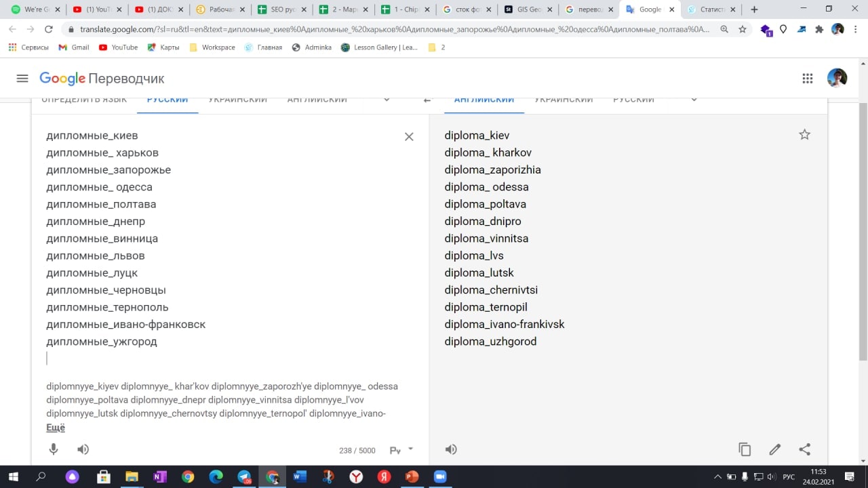This screenshot has width=868, height=488.
Task: Reload the page
Action: [x=49, y=30]
